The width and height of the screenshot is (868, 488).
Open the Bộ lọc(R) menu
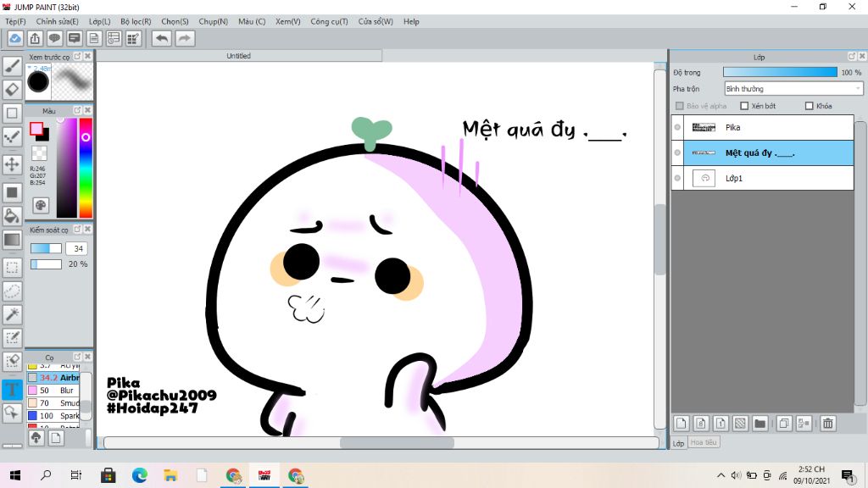click(136, 21)
